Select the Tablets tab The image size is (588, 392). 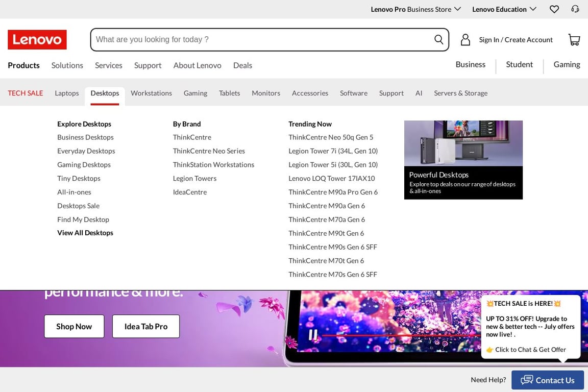coord(230,93)
